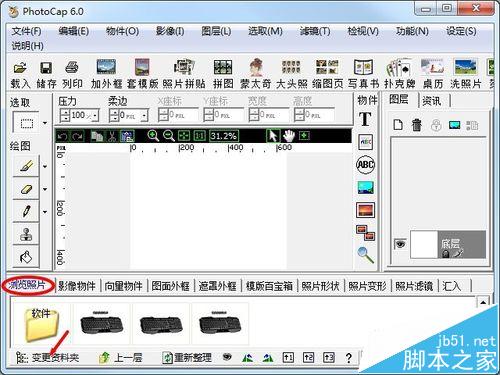Viewport: 500px width, 375px height.
Task: Open the 压力 value dropdown
Action: click(96, 116)
